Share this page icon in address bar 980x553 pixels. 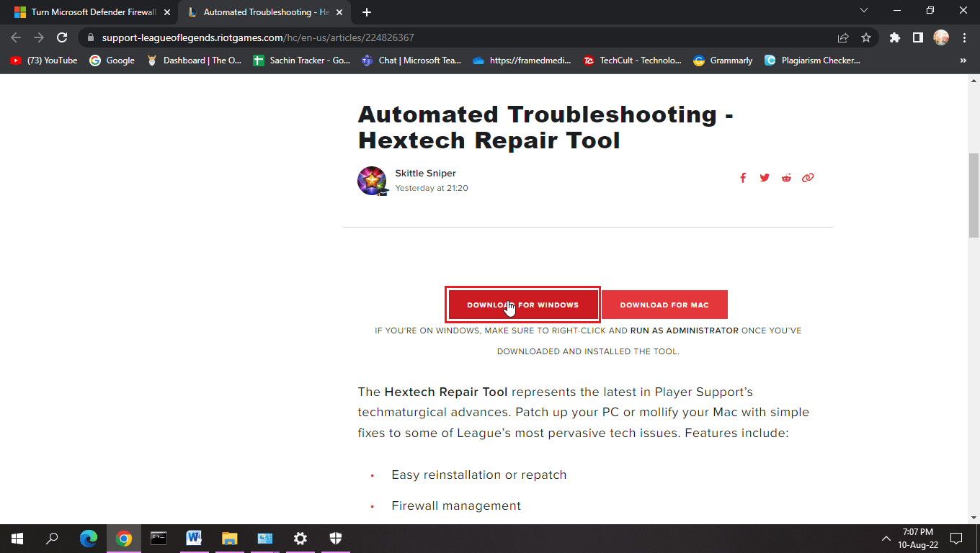point(843,37)
